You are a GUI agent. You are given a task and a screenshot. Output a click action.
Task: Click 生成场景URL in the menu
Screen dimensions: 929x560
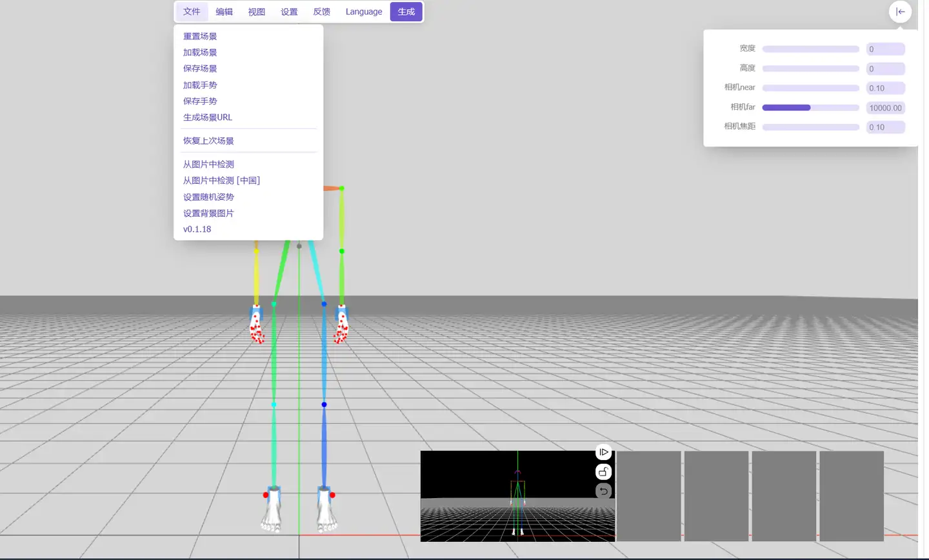point(208,117)
